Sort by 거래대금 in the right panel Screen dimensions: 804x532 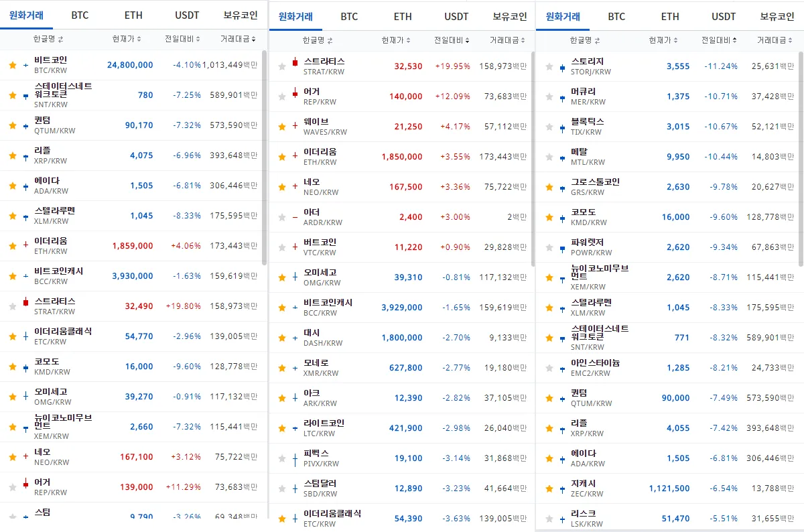[x=775, y=40]
